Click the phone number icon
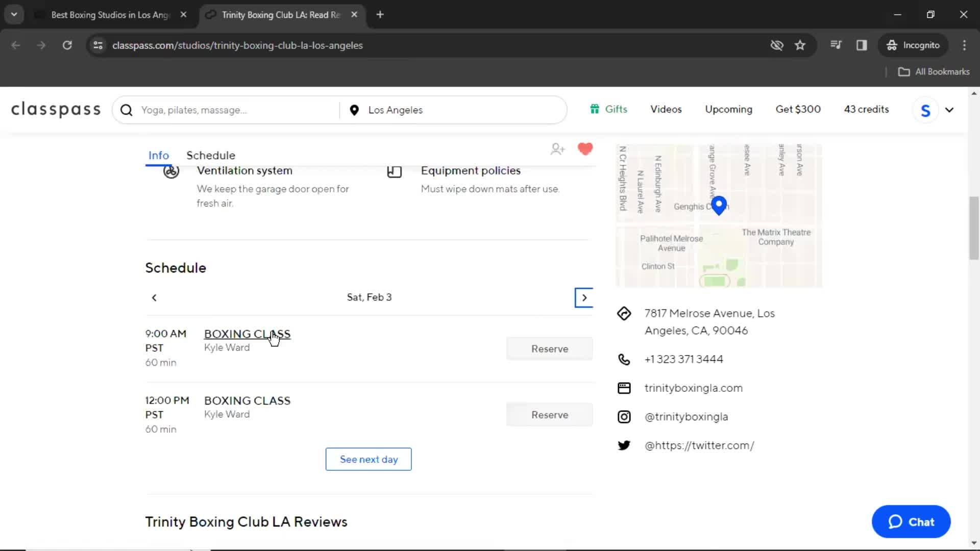This screenshot has height=551, width=980. [623, 359]
